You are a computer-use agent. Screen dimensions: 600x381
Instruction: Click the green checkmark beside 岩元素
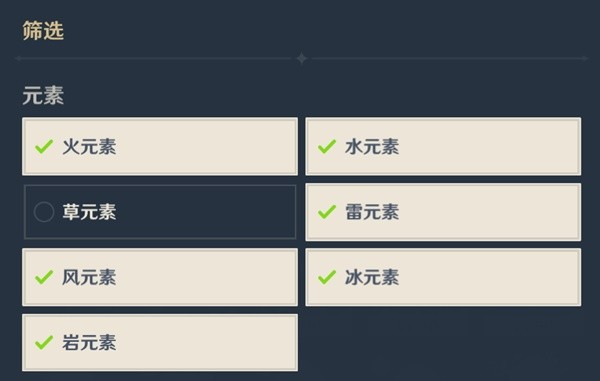(x=44, y=342)
